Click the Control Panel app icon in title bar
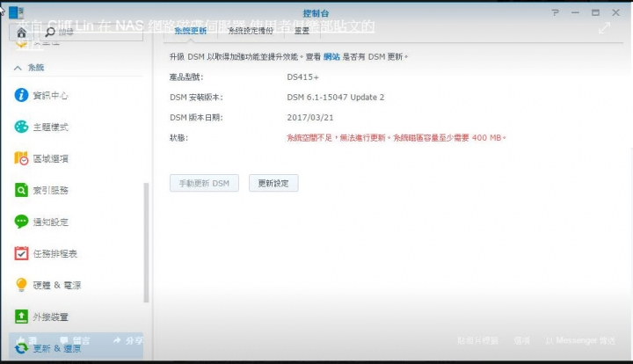The height and width of the screenshot is (364, 633). (16, 12)
